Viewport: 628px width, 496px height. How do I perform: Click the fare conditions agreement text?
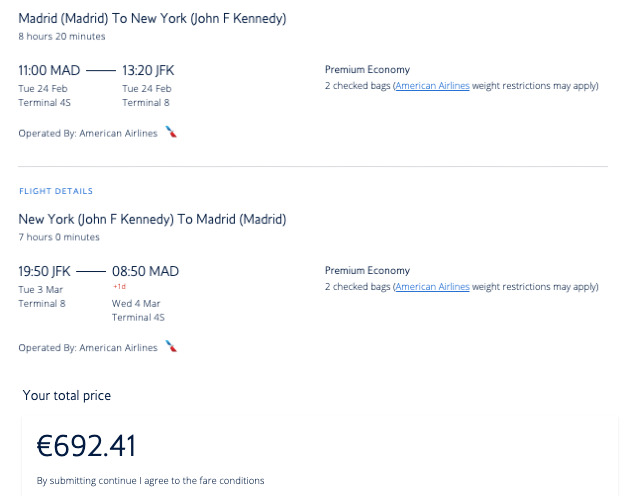(150, 481)
